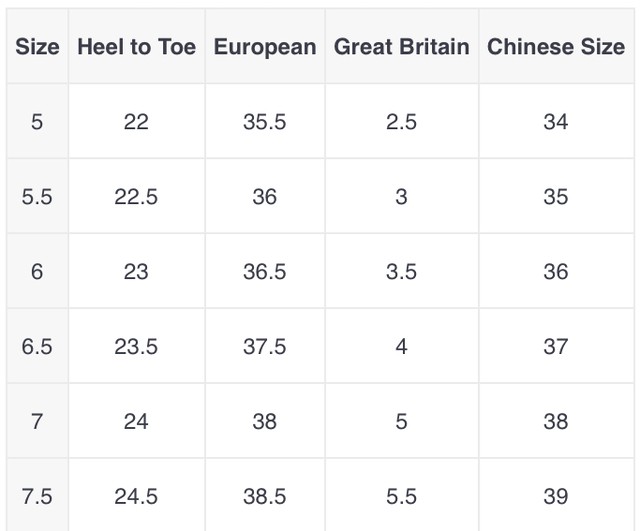Viewport: 640px width, 531px height.
Task: Click the European 36.5 cell
Action: click(x=265, y=271)
